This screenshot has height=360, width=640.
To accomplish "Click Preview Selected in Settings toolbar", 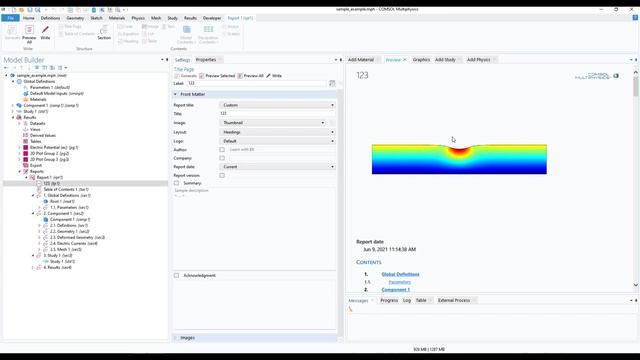I will (217, 76).
